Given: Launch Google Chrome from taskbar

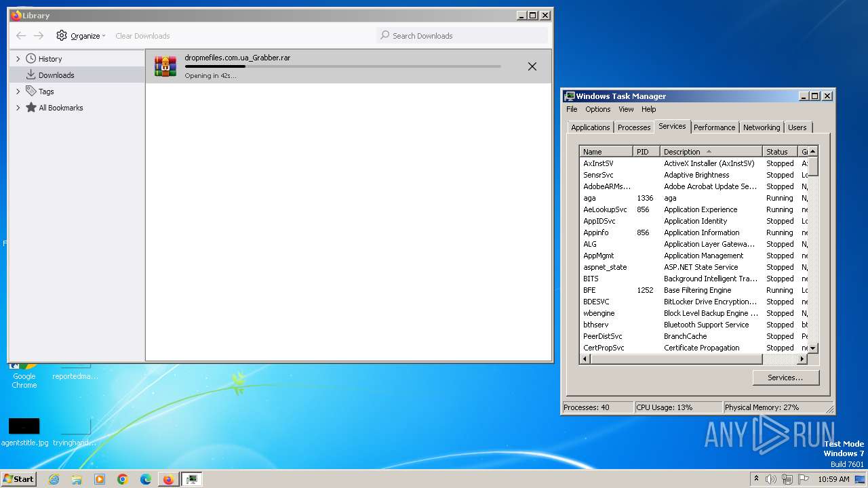Looking at the screenshot, I should click(123, 479).
